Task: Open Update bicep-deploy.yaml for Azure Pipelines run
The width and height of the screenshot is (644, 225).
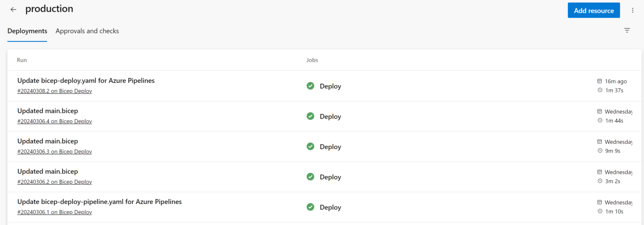Action: pos(86,80)
